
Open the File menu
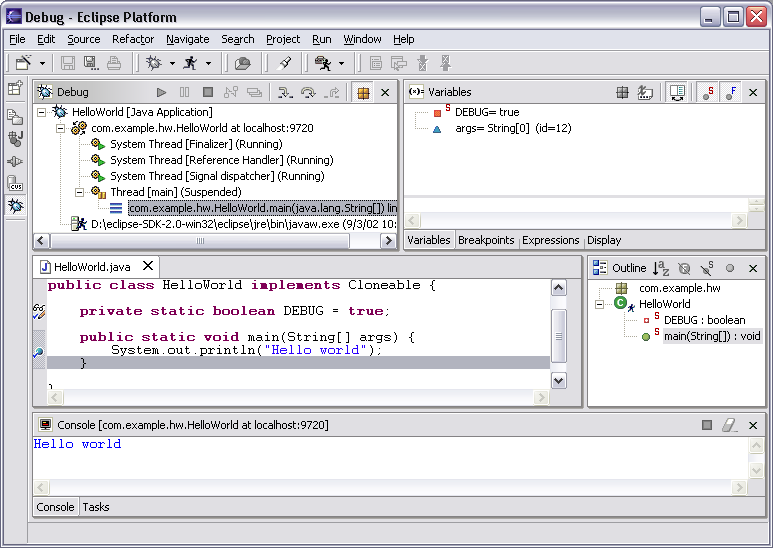[x=17, y=39]
